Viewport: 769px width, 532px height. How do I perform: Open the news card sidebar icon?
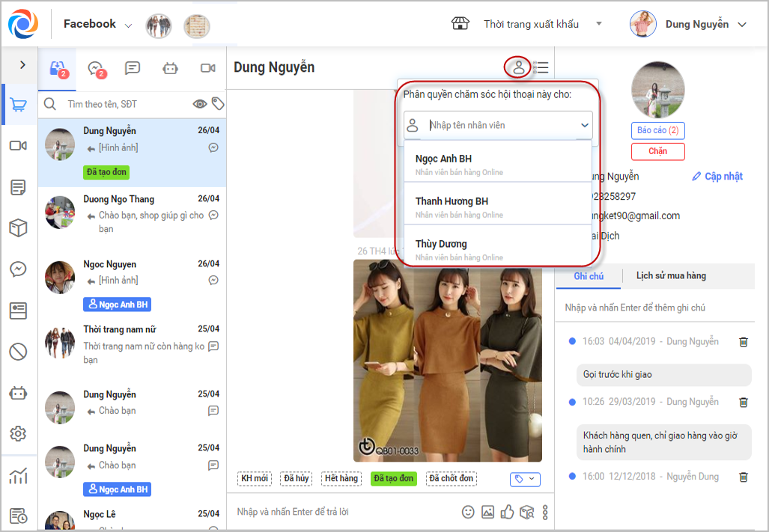tap(18, 311)
